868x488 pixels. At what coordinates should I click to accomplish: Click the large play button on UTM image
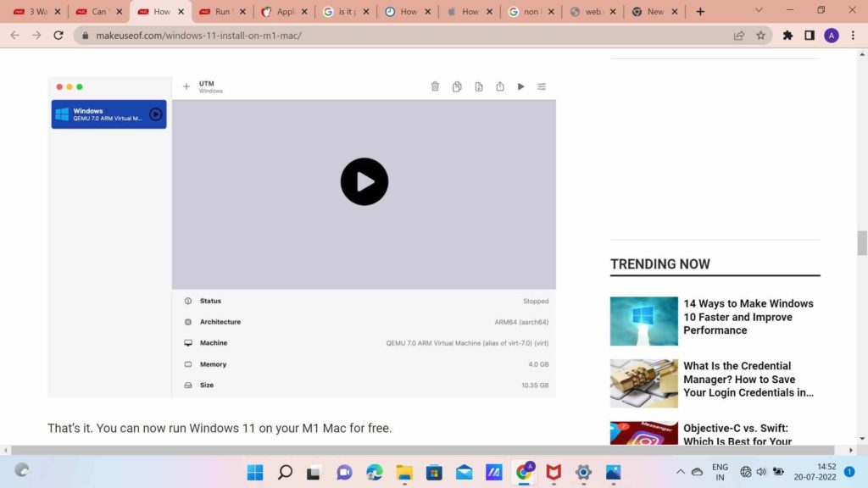click(x=364, y=181)
